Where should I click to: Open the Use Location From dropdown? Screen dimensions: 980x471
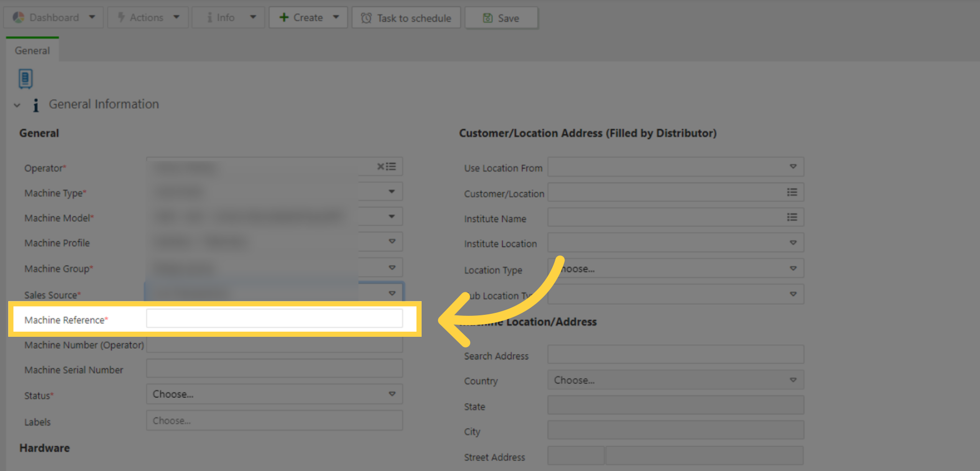676,167
